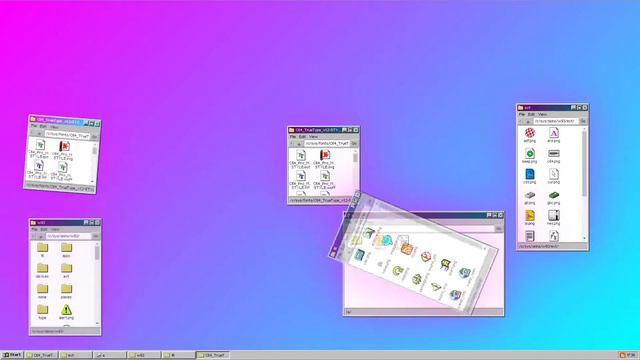Select the .woff font file in upright OBK window
The height and width of the screenshot is (360, 640).
pos(324,176)
